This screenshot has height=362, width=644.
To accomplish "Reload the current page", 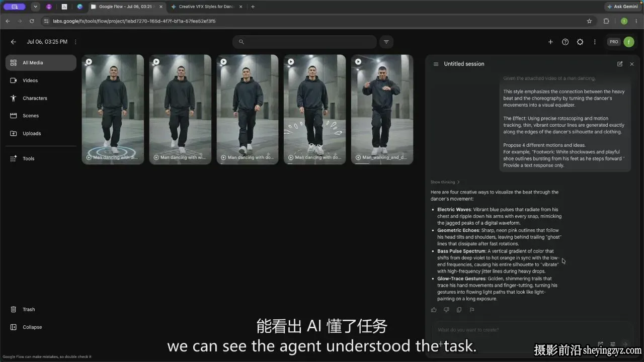I will tap(32, 21).
